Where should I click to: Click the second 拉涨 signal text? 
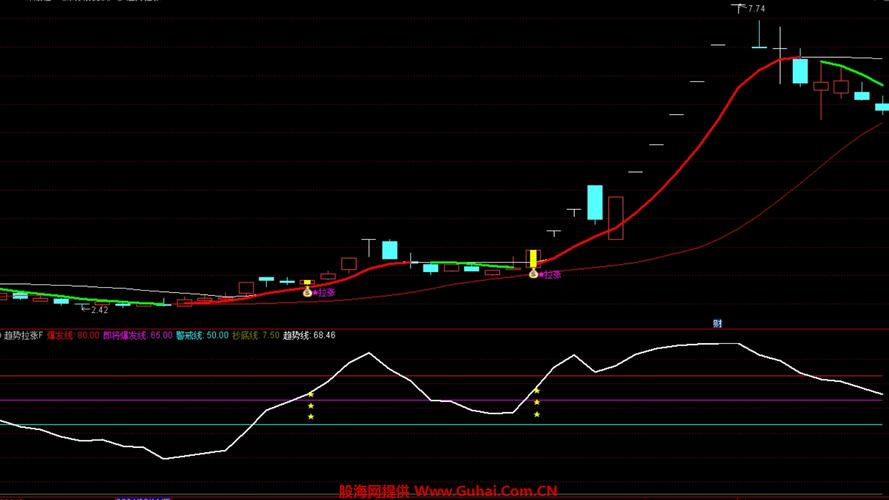click(x=551, y=273)
